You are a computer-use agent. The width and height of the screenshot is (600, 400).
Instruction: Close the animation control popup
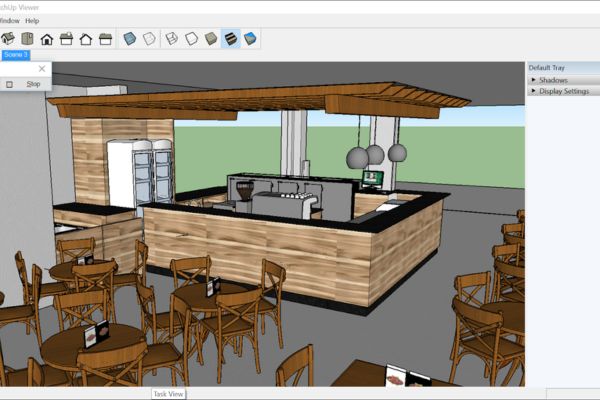(x=42, y=69)
